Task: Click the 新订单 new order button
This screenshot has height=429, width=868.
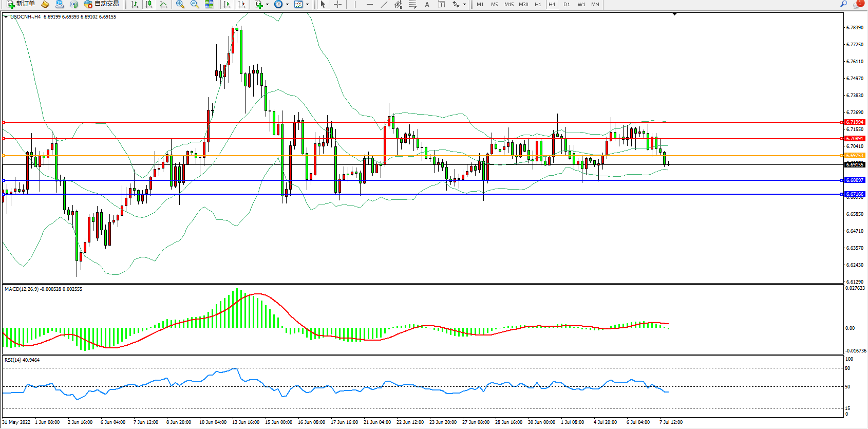Action: [21, 4]
